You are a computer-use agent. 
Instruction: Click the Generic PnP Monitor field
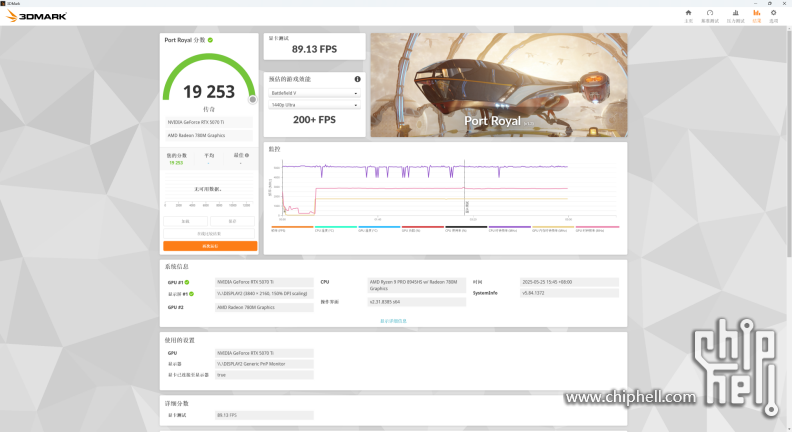(x=264, y=364)
